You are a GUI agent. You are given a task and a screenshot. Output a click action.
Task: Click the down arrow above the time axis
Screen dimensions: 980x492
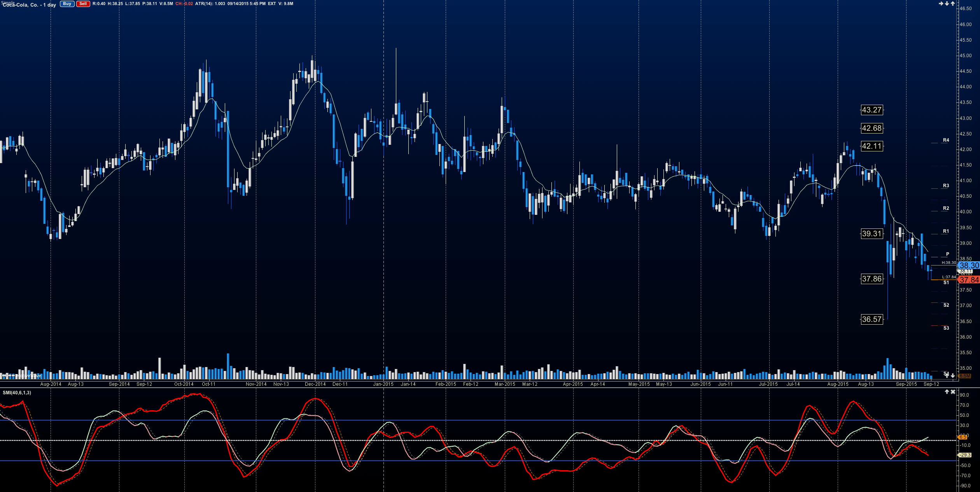(953, 375)
